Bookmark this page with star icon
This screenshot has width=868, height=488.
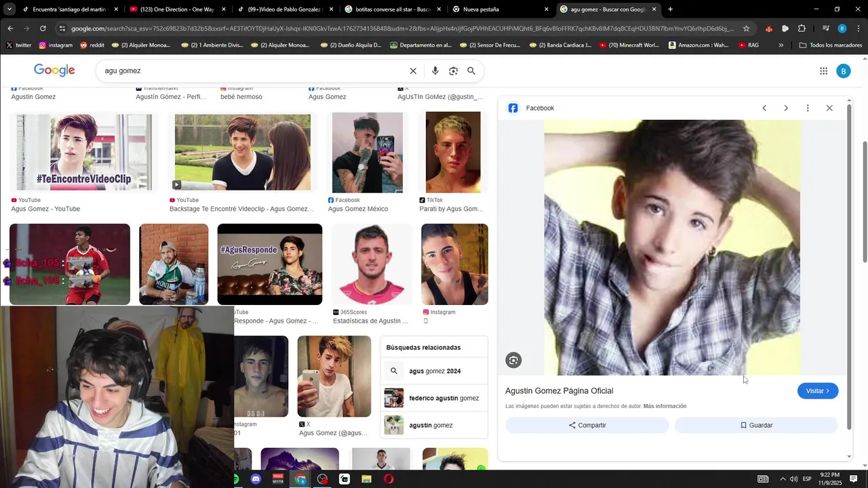click(x=746, y=28)
